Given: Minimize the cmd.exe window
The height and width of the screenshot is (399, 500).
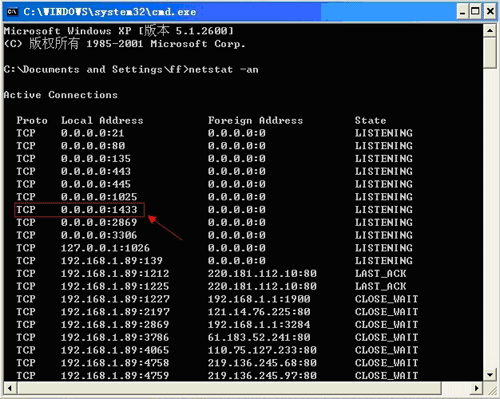Looking at the screenshot, I should click(462, 12).
